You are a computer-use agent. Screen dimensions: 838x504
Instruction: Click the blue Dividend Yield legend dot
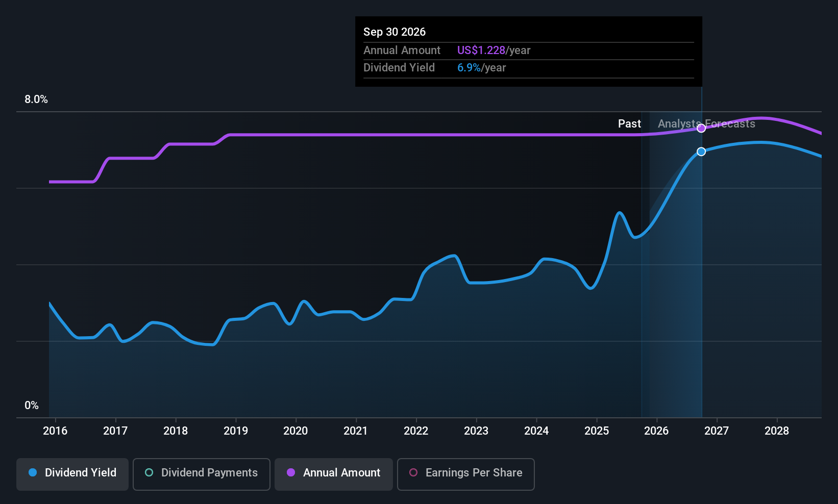click(x=33, y=473)
